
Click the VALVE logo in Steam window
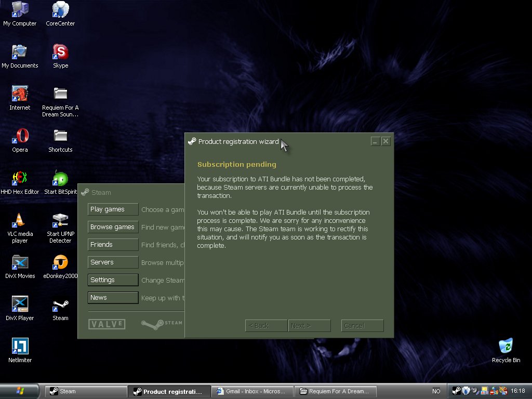[107, 324]
